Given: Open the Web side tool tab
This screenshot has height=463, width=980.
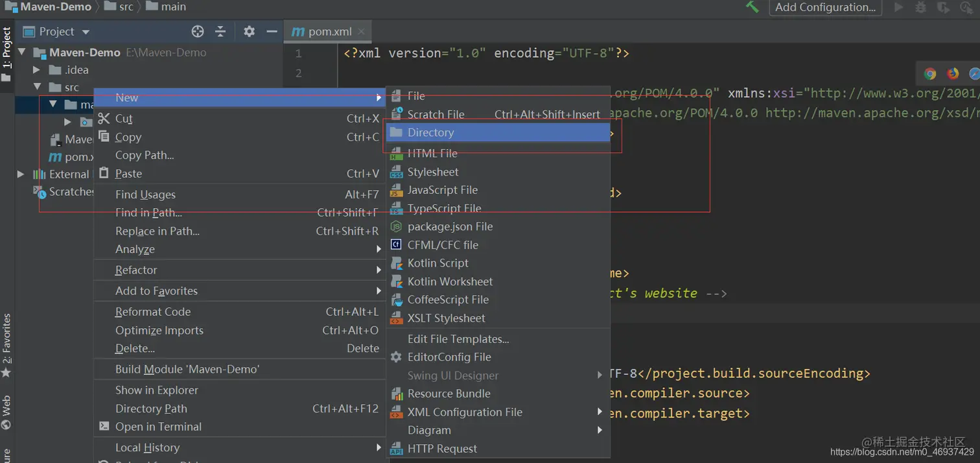Looking at the screenshot, I should click(6, 412).
